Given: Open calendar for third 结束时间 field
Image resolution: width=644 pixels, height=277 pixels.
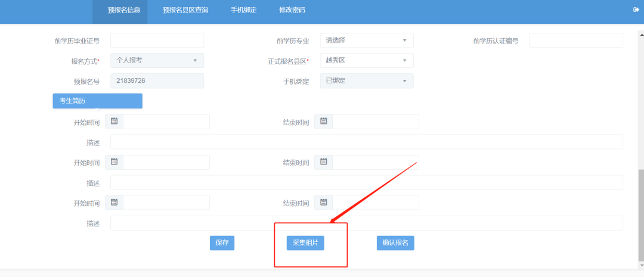Looking at the screenshot, I should tap(323, 203).
